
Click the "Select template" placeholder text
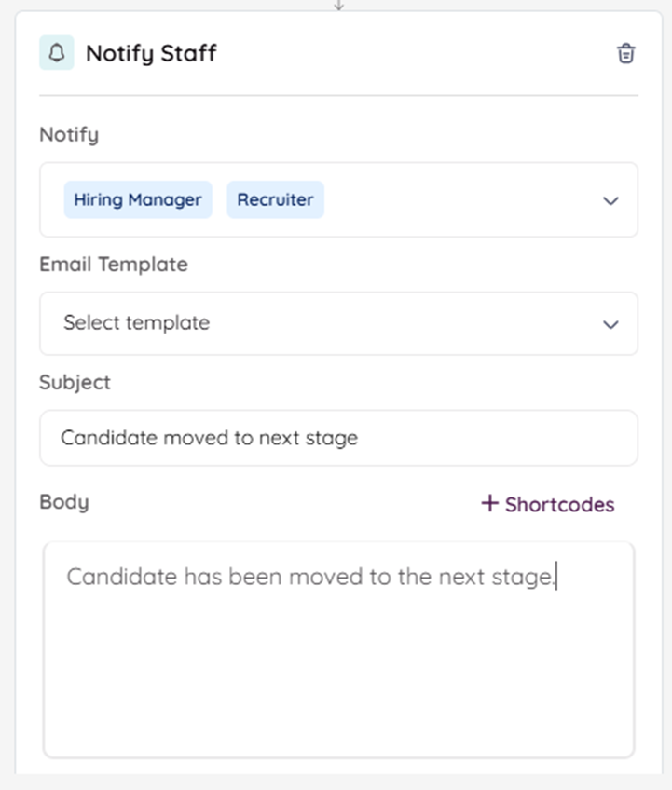point(136,323)
